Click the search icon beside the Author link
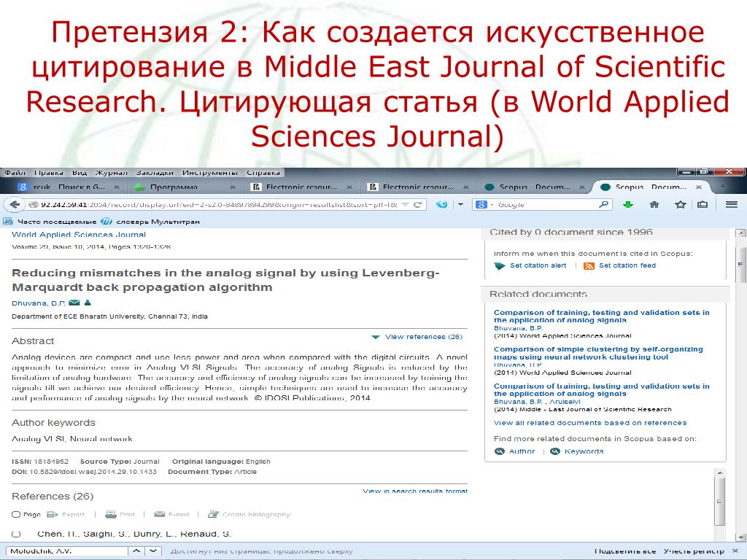Image resolution: width=747 pixels, height=560 pixels. tap(499, 451)
